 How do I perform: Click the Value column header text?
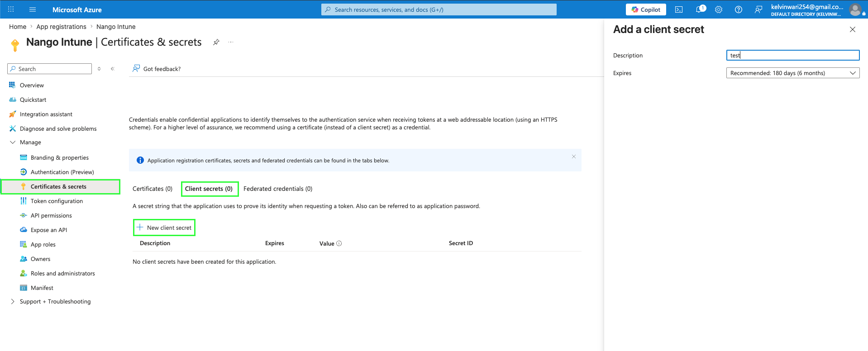[327, 243]
